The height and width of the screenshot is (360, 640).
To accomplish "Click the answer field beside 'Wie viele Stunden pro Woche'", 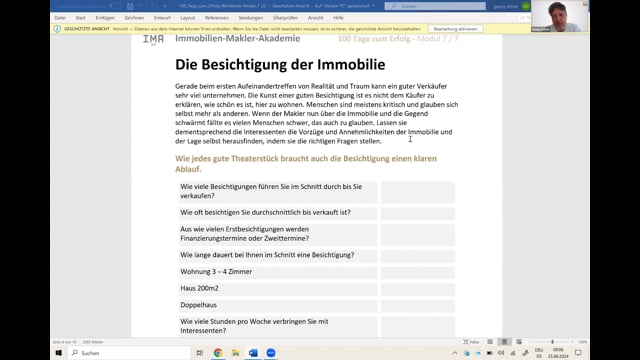I will click(418, 327).
